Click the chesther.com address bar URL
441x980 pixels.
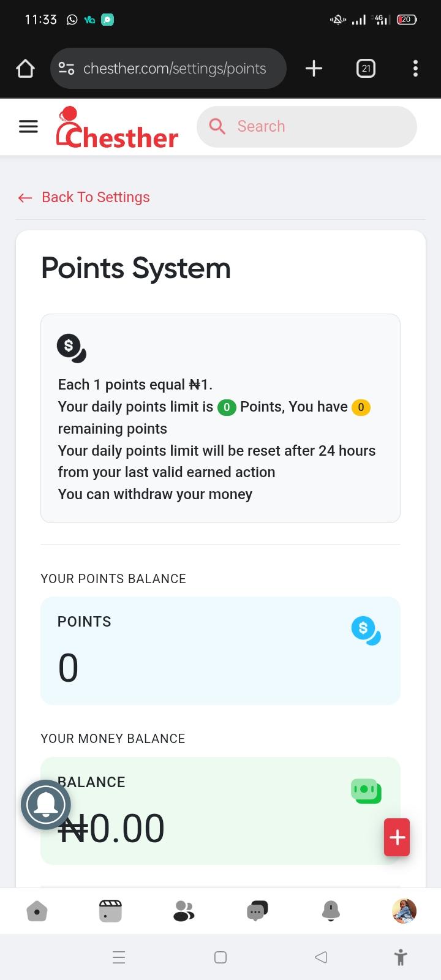click(x=175, y=69)
